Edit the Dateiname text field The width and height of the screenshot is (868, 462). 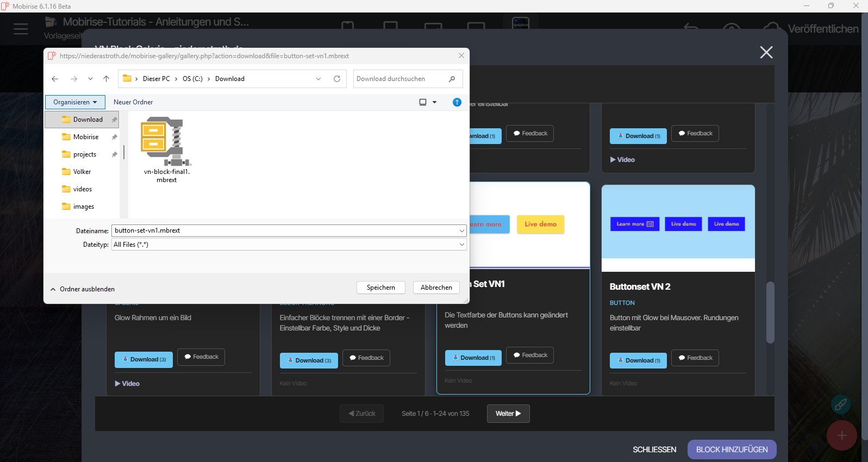tap(285, 230)
